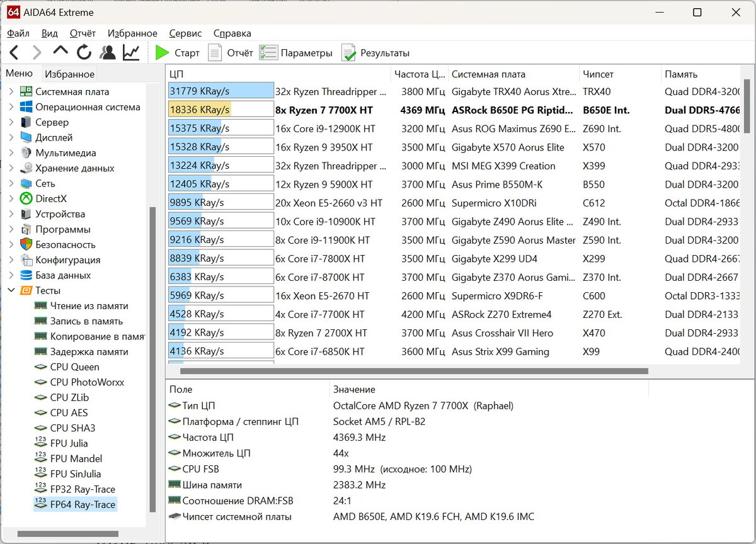Screen dimensions: 756x544
Task: Open the Справка menu
Action: (x=232, y=33)
